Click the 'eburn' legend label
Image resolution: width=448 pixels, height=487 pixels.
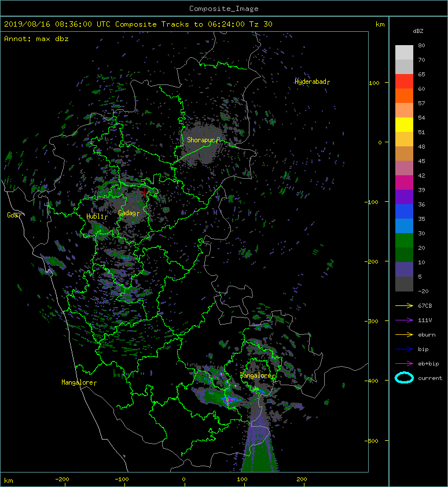point(427,335)
